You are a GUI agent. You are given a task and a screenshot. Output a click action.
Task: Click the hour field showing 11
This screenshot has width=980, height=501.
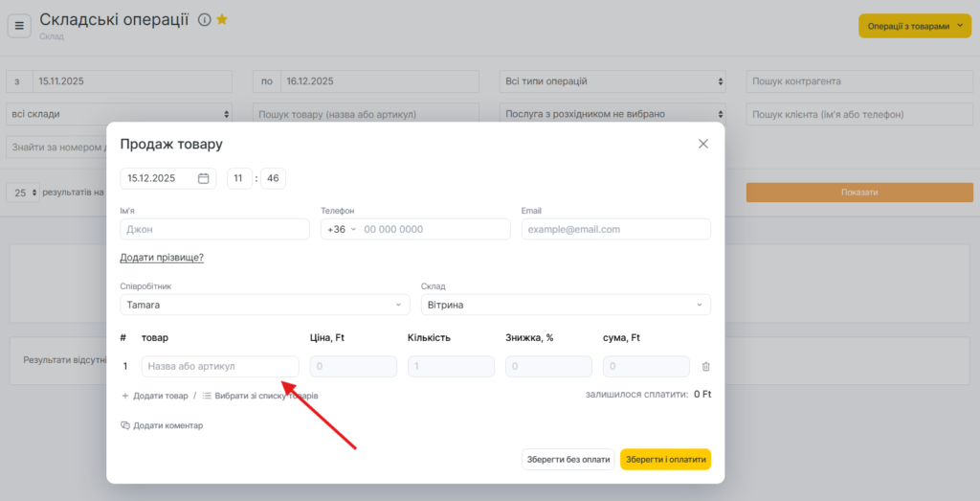[239, 178]
